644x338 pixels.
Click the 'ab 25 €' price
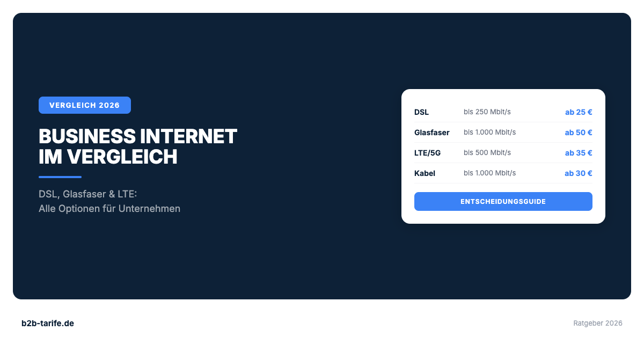click(578, 112)
